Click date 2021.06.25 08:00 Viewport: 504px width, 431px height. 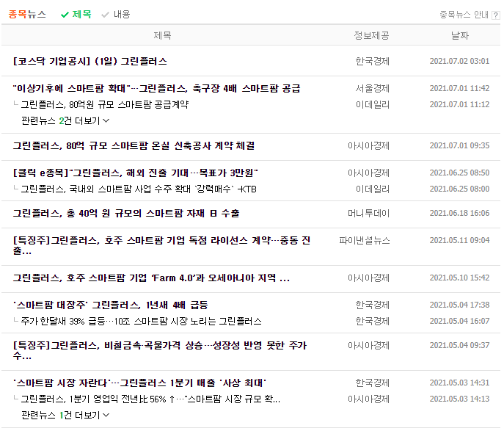(x=460, y=189)
